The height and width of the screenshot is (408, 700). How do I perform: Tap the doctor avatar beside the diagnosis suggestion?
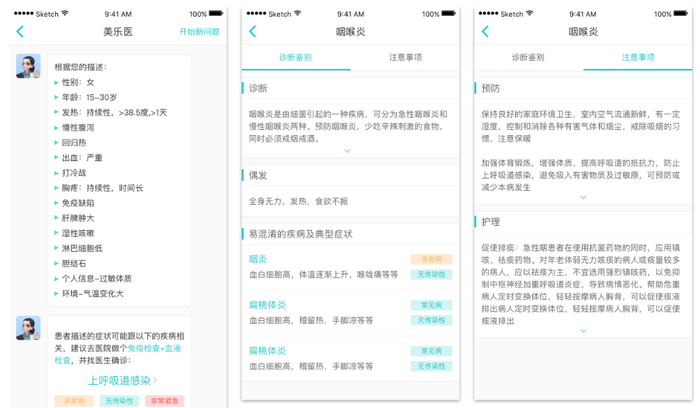pos(28,328)
